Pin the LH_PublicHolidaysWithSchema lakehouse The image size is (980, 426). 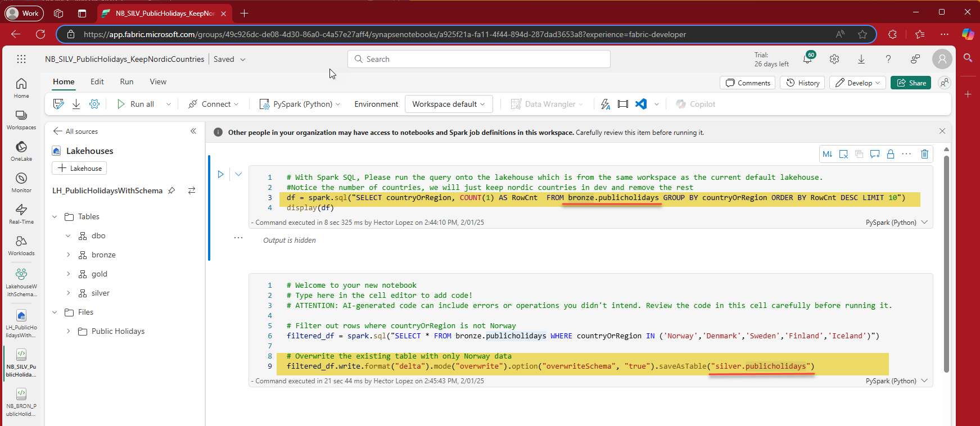172,191
